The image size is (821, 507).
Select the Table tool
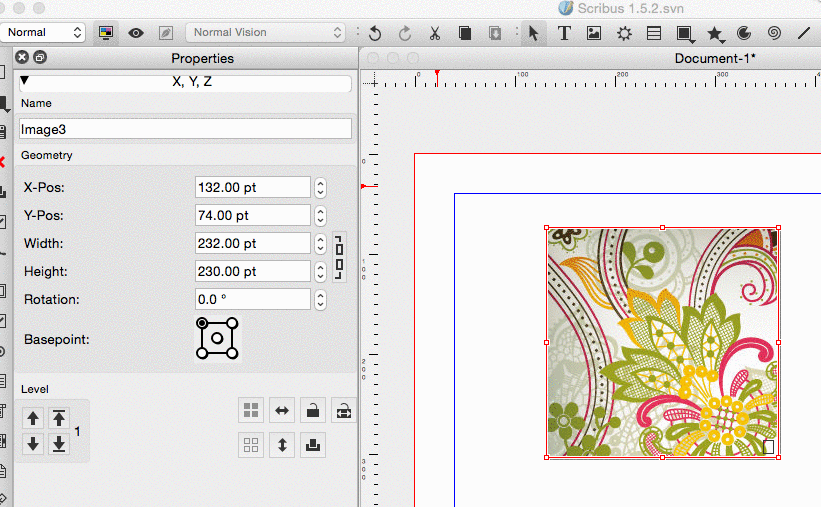point(654,33)
